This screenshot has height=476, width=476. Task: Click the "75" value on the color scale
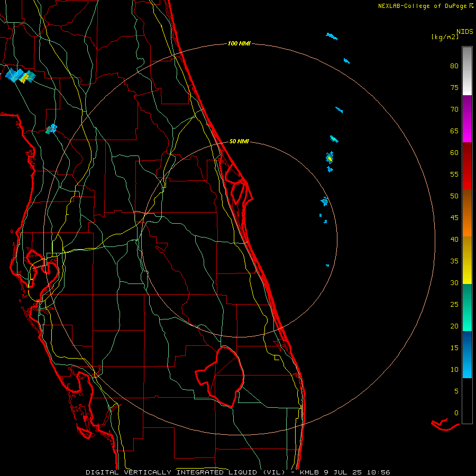tap(454, 87)
